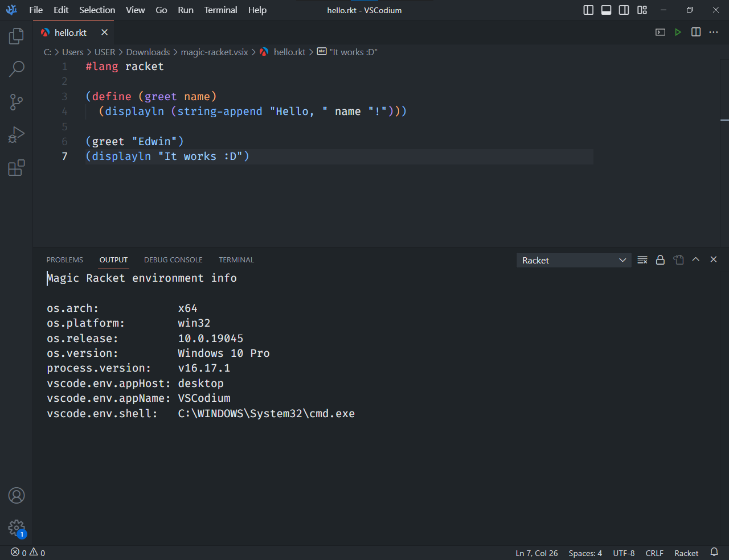Collapse the panel with the chevron up
The height and width of the screenshot is (560, 729).
[695, 260]
